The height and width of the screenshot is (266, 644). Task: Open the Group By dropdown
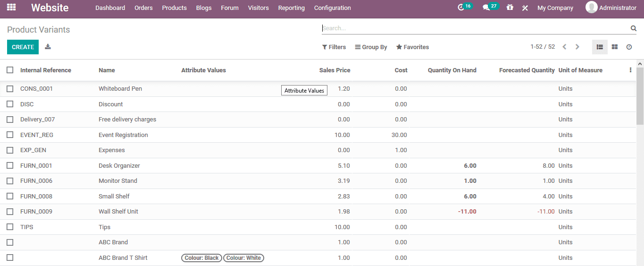371,47
